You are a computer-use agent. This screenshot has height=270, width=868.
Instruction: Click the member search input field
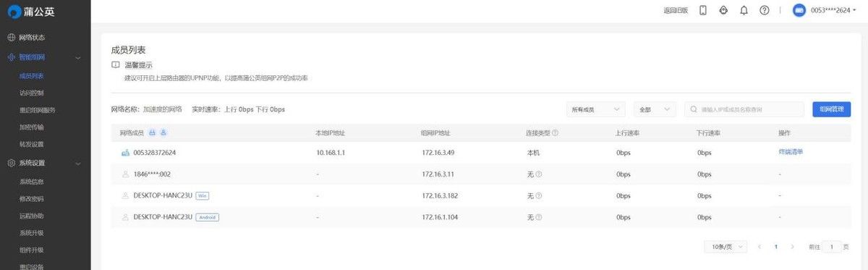744,109
